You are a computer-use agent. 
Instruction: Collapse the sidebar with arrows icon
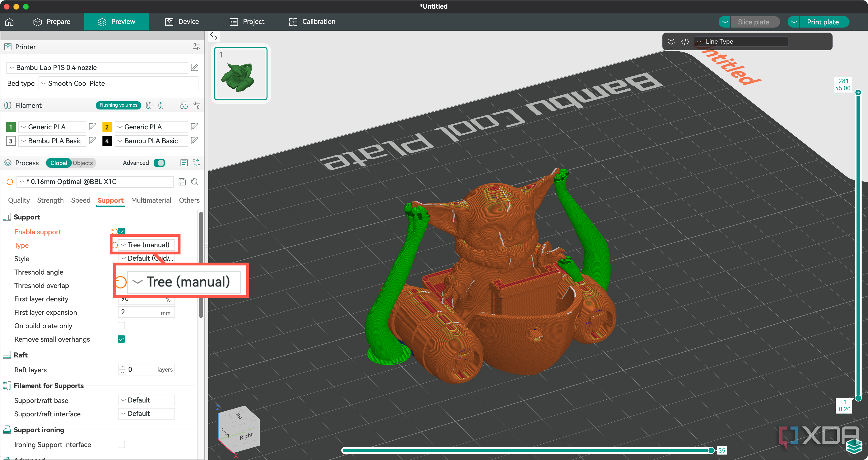pos(214,36)
